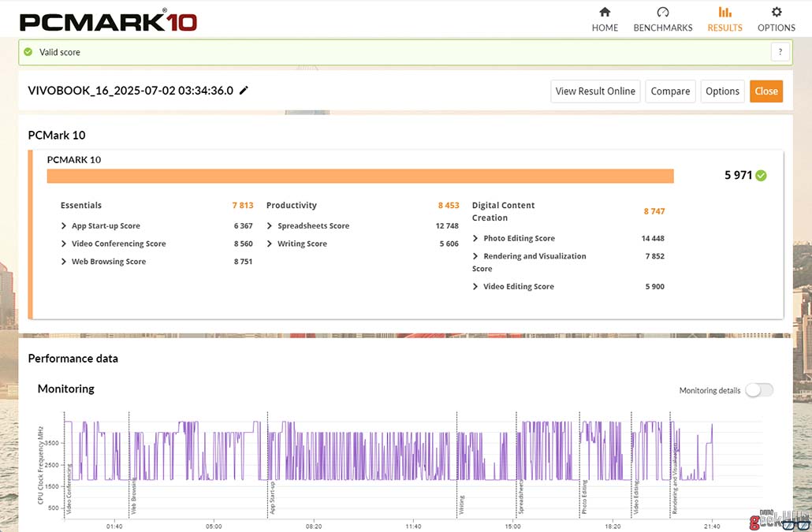Click the gear icon above OPTIONS
The width and height of the screenshot is (812, 532).
[777, 12]
